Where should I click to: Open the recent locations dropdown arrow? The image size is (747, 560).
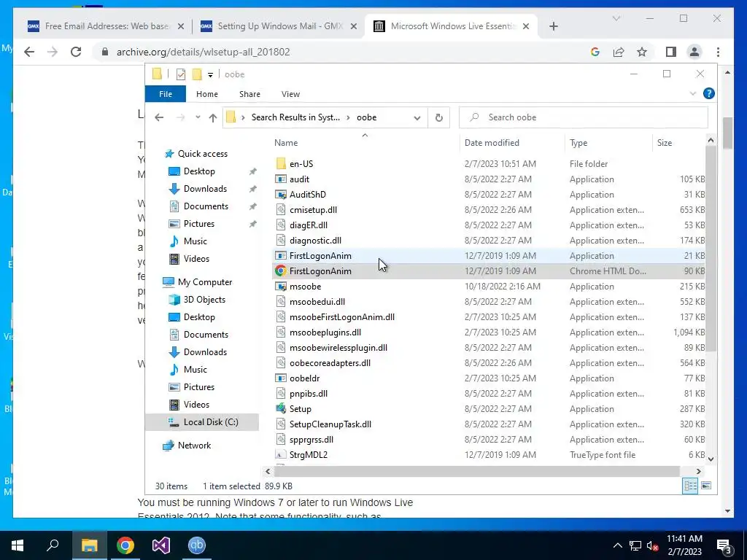point(197,117)
